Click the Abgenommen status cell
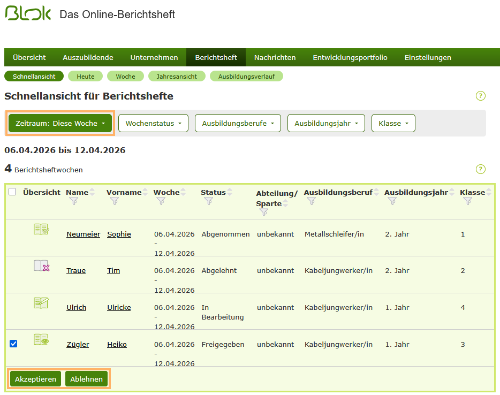 [x=226, y=234]
